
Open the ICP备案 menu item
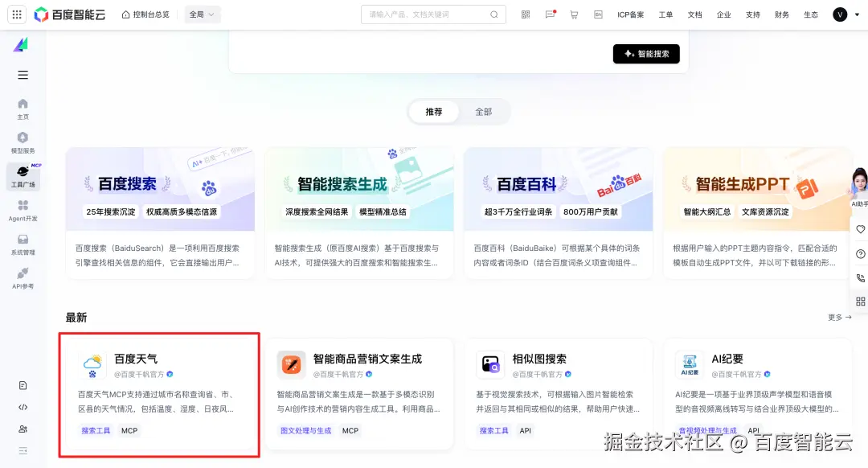(x=631, y=15)
